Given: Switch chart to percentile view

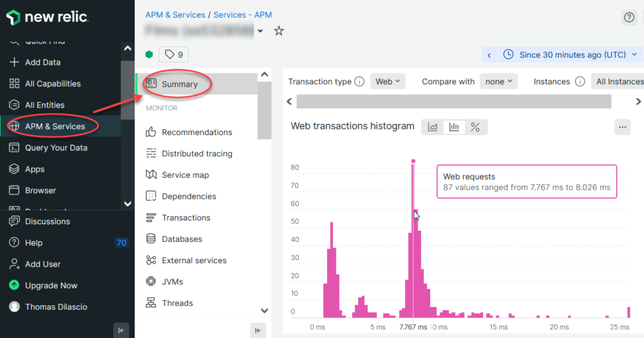Looking at the screenshot, I should pos(475,127).
